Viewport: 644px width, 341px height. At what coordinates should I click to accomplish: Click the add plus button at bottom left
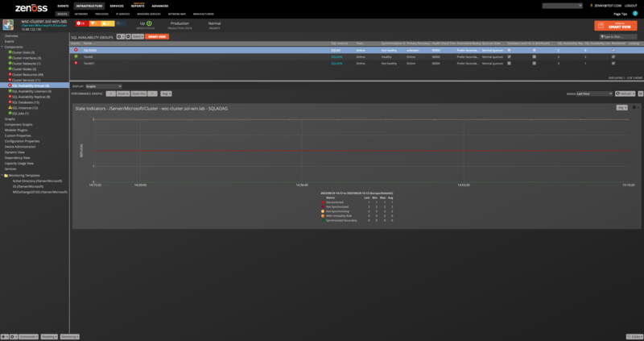pyautogui.click(x=4, y=337)
